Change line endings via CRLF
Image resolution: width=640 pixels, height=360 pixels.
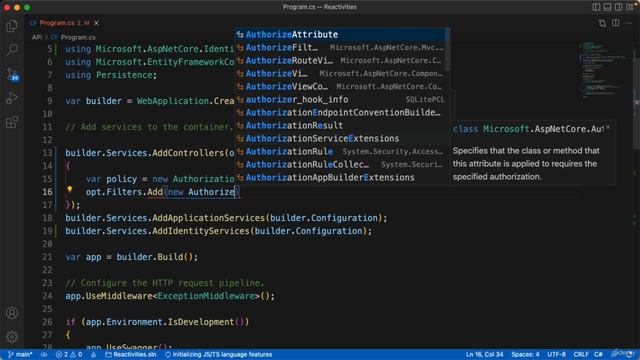click(x=581, y=354)
